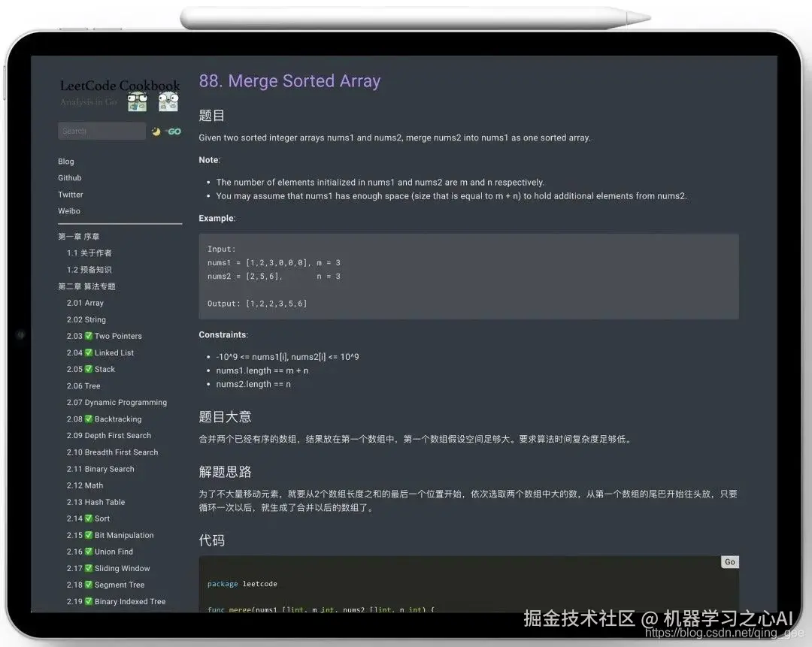Open the Blog link

[x=65, y=161]
